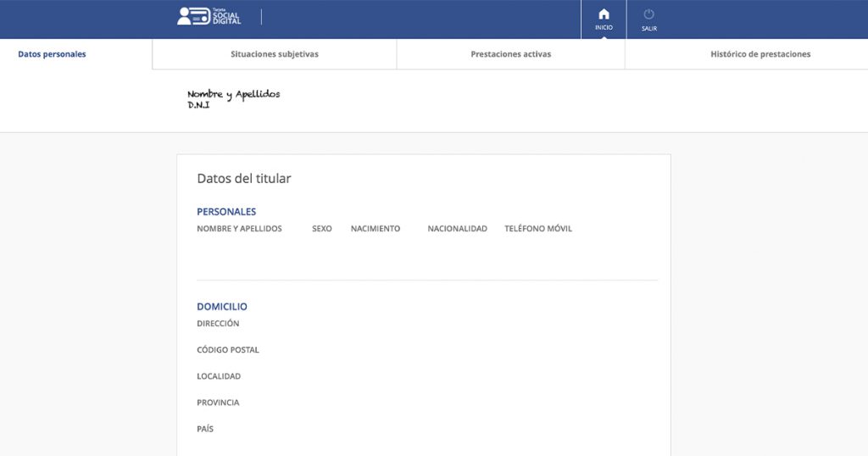Click the SEXO field label
The image size is (868, 456).
[x=321, y=229]
